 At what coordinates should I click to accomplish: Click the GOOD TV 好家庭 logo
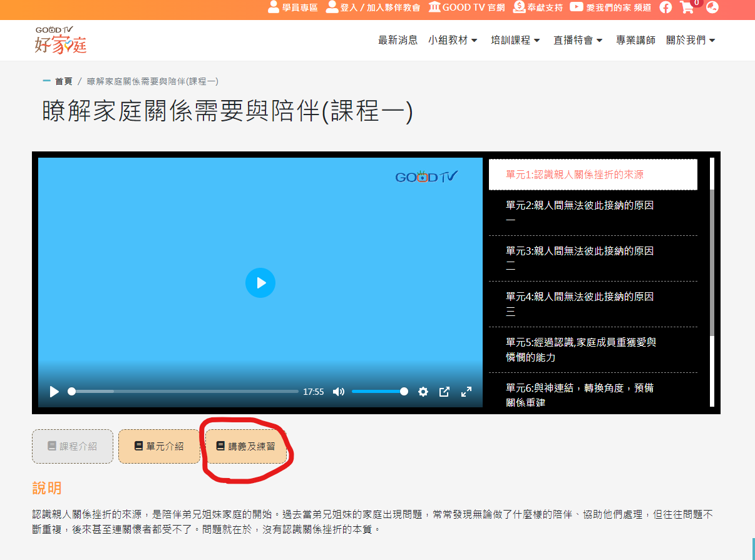[61, 40]
